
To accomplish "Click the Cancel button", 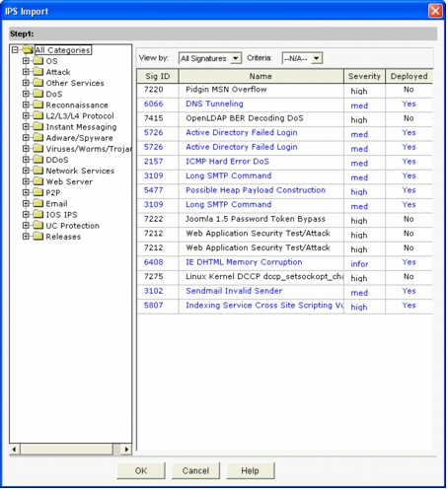I will pyautogui.click(x=195, y=470).
